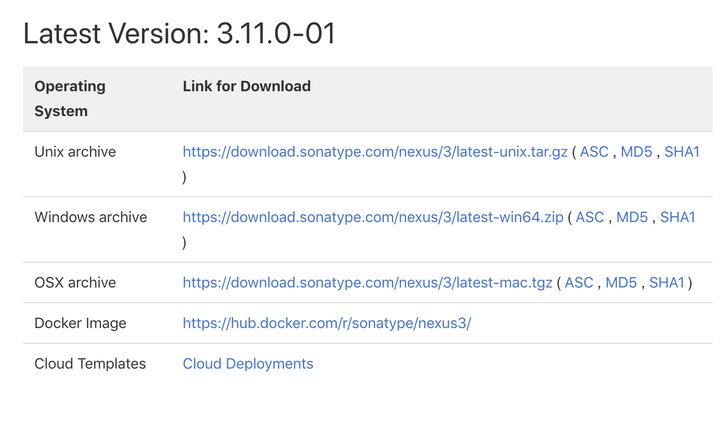This screenshot has width=720, height=423.
Task: Open the MD5 link for Windows archive
Action: point(632,217)
